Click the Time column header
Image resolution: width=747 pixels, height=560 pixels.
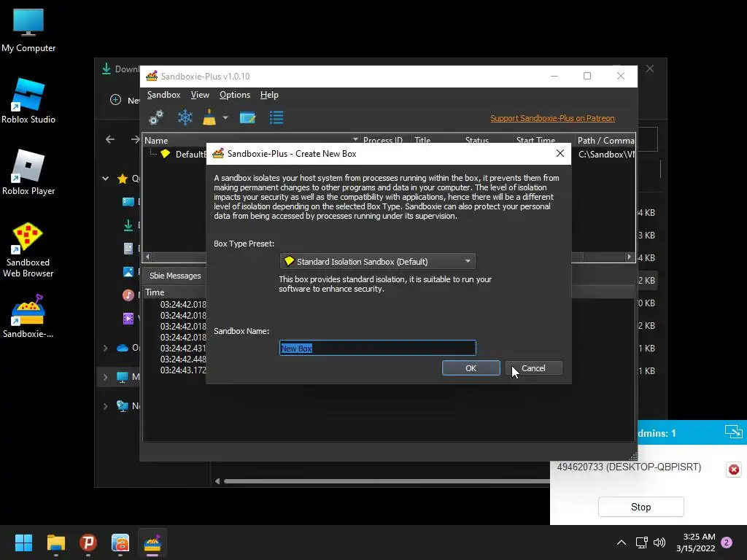[155, 292]
